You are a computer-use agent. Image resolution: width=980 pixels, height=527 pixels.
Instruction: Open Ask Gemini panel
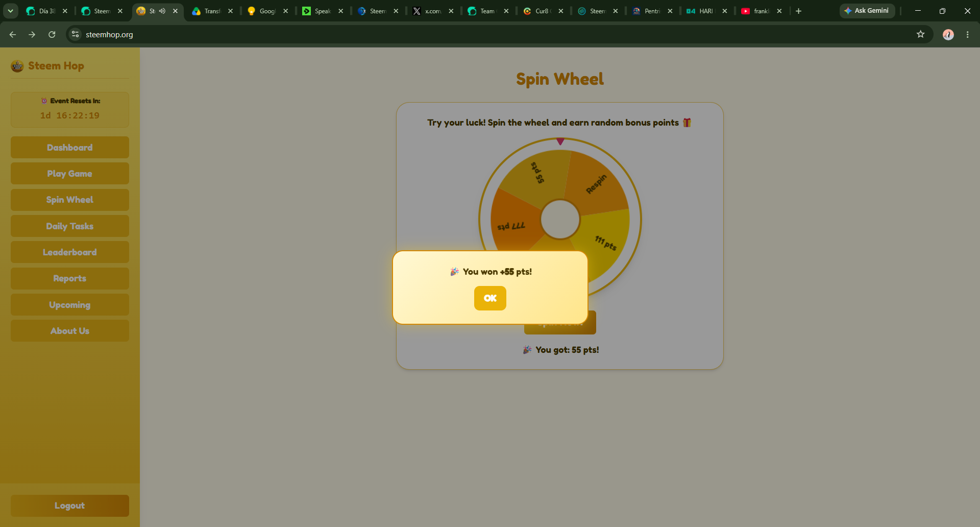coord(867,11)
